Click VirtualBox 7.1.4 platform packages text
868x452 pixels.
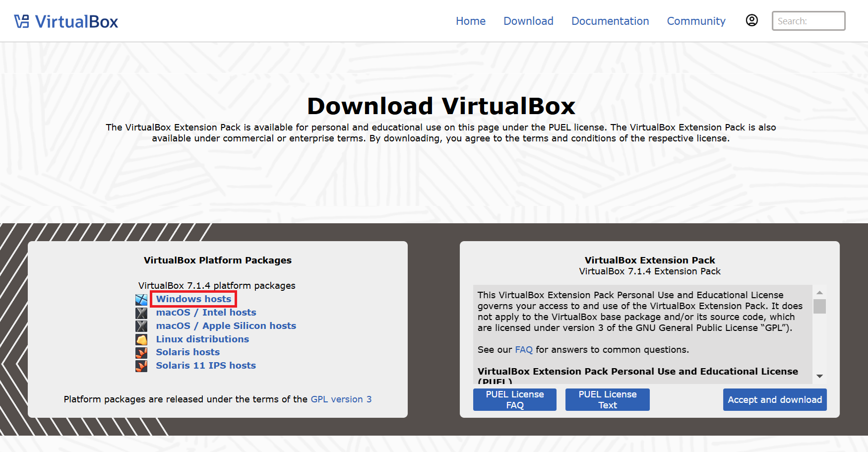(217, 285)
